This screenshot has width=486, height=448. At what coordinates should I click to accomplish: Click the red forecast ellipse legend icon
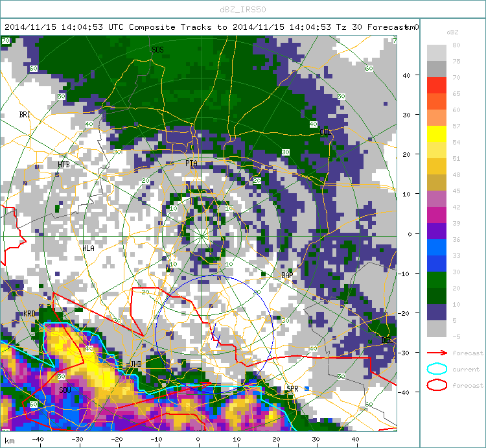(437, 385)
